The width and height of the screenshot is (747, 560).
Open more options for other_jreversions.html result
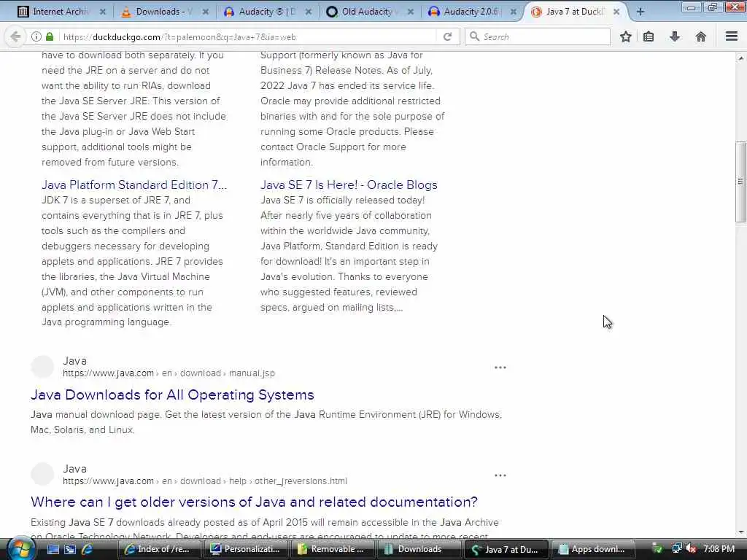(x=500, y=475)
